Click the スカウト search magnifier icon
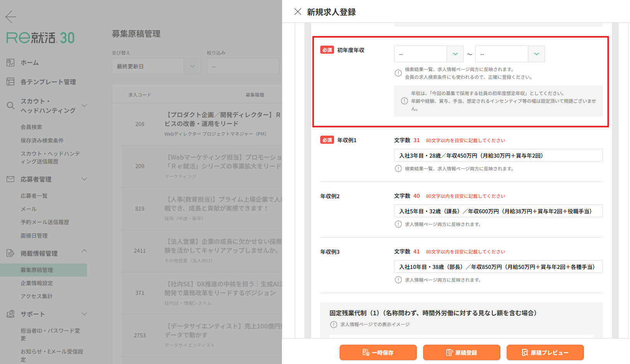This screenshot has width=630, height=364. pos(10,105)
